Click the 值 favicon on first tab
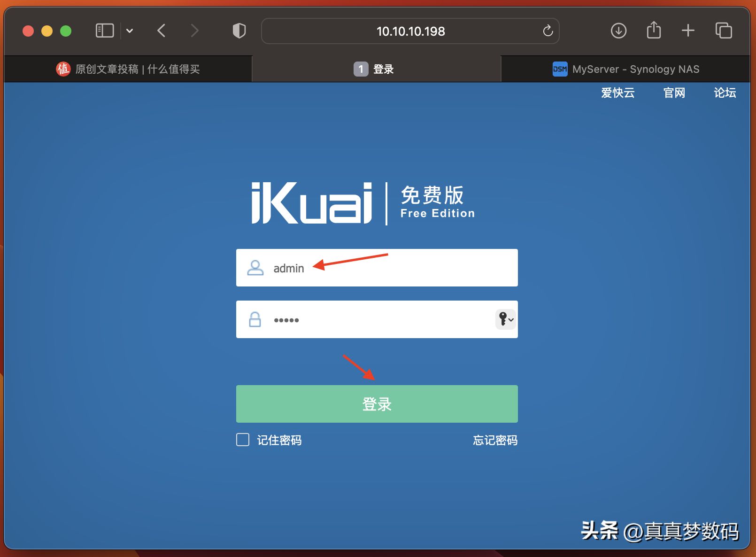 63,69
